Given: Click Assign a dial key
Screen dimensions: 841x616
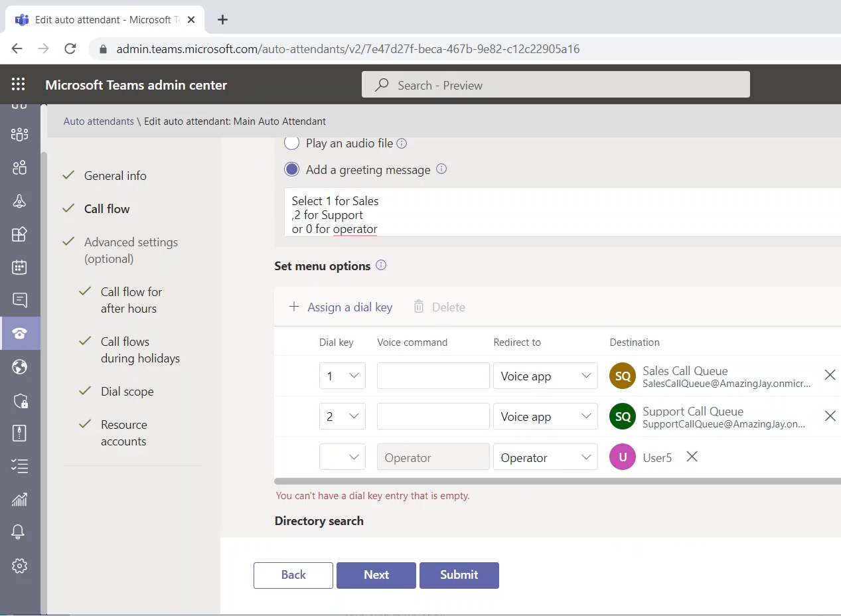Looking at the screenshot, I should (341, 307).
